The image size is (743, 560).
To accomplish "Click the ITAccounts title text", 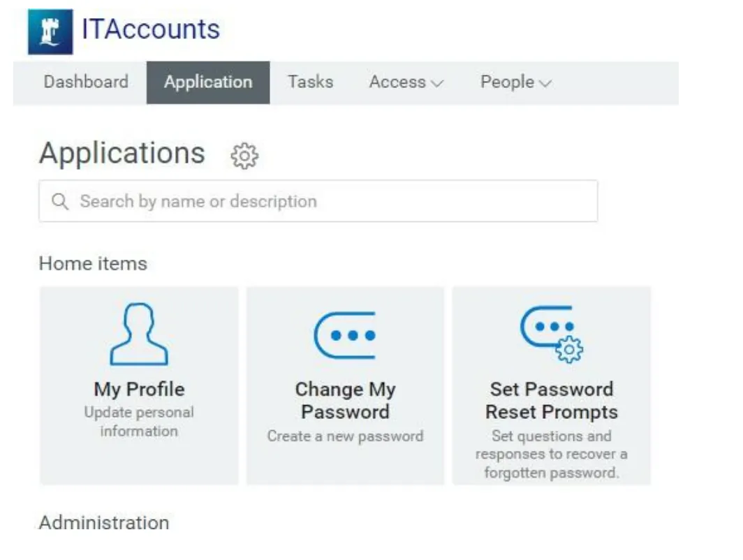I will 151,29.
